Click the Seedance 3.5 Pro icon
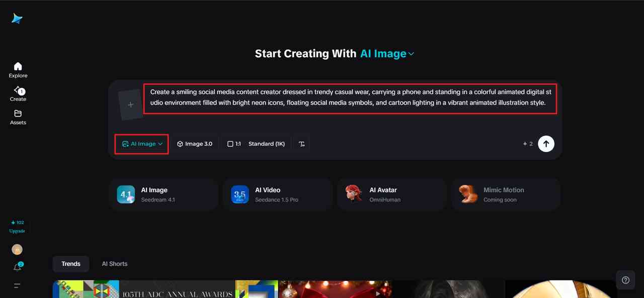 click(x=240, y=194)
